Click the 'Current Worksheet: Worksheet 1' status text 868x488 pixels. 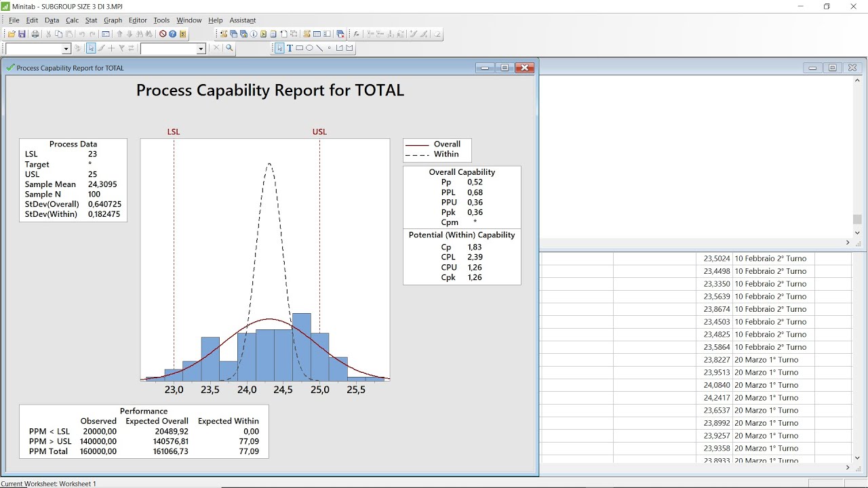coord(49,484)
